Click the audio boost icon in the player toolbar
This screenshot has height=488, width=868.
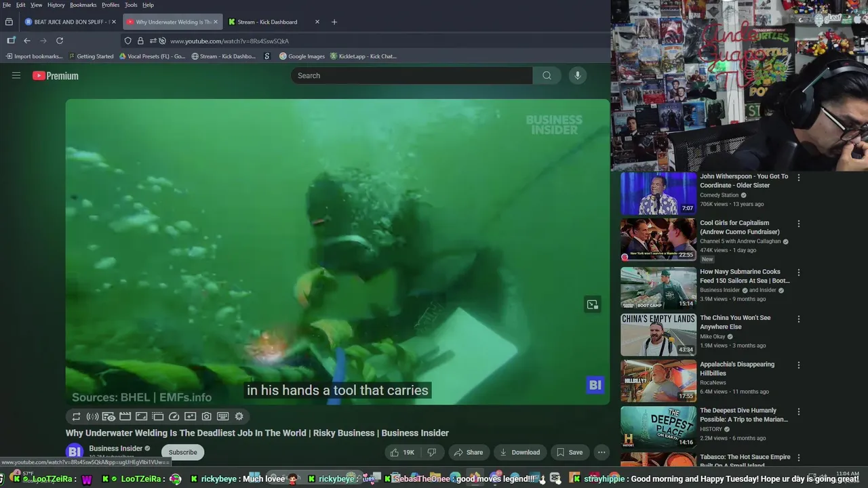click(x=92, y=416)
